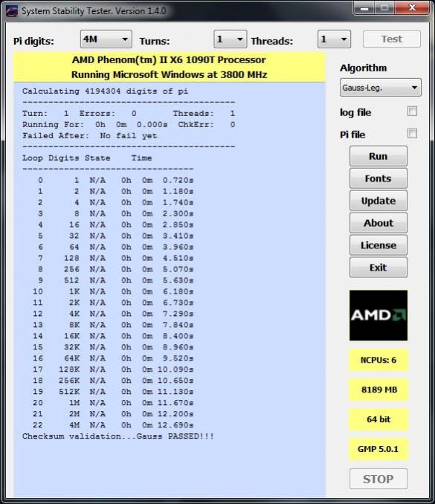
Task: Enable the Pi file checkbox
Action: pos(412,133)
